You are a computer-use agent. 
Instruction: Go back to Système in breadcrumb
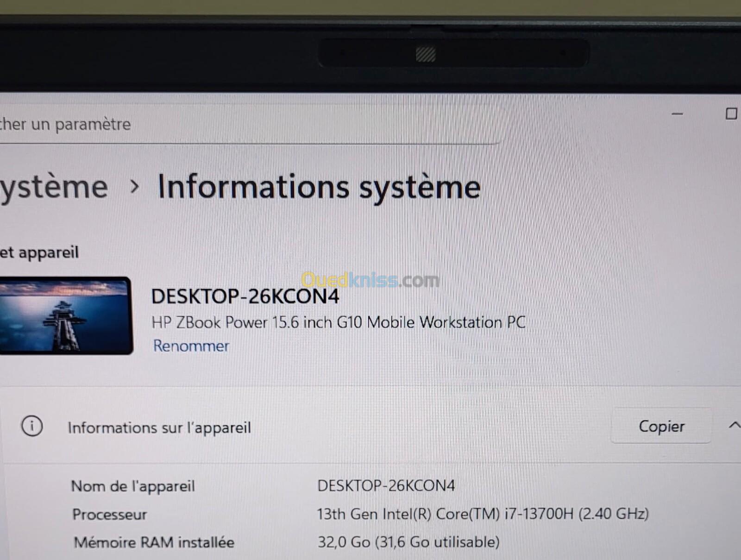point(54,187)
